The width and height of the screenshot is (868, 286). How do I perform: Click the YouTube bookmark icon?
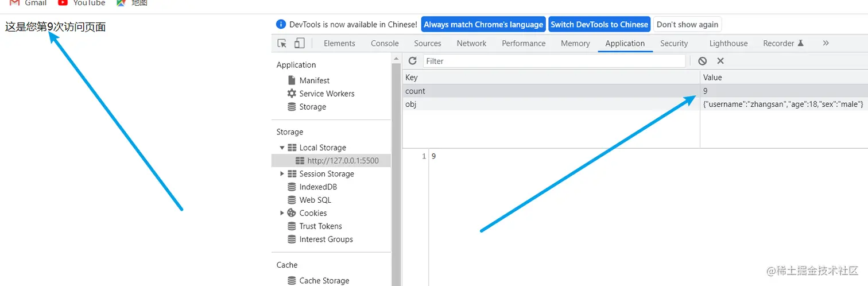tap(63, 3)
